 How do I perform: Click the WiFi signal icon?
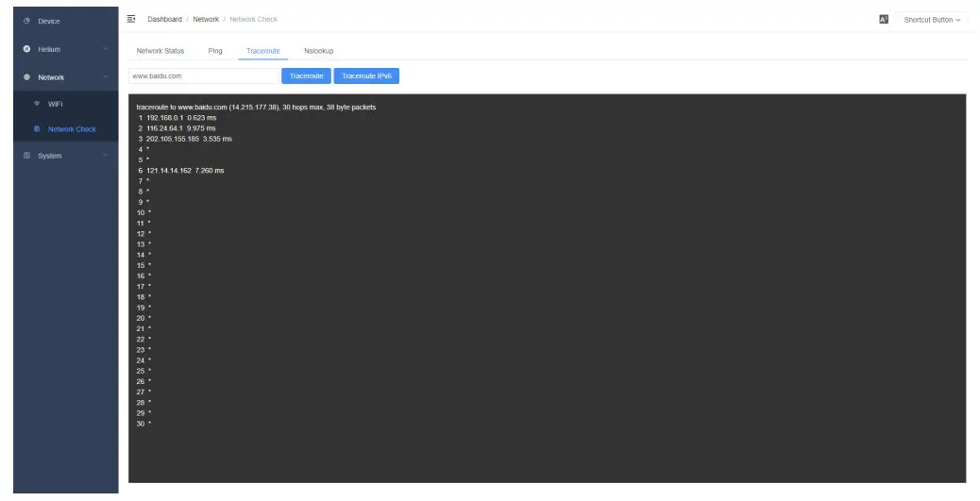point(37,104)
